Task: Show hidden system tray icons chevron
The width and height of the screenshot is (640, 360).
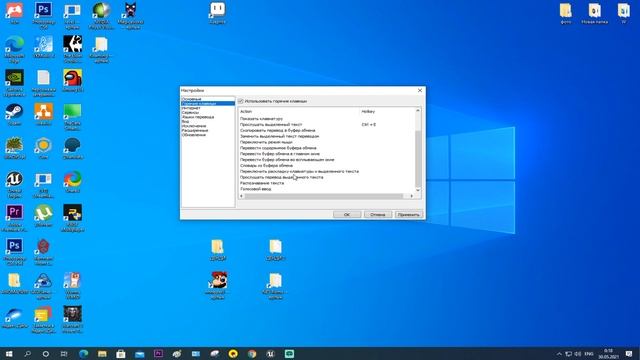Action: coord(559,354)
